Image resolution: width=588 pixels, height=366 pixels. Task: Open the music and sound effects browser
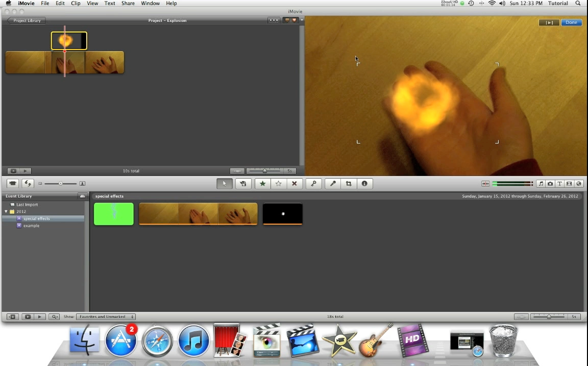point(541,183)
